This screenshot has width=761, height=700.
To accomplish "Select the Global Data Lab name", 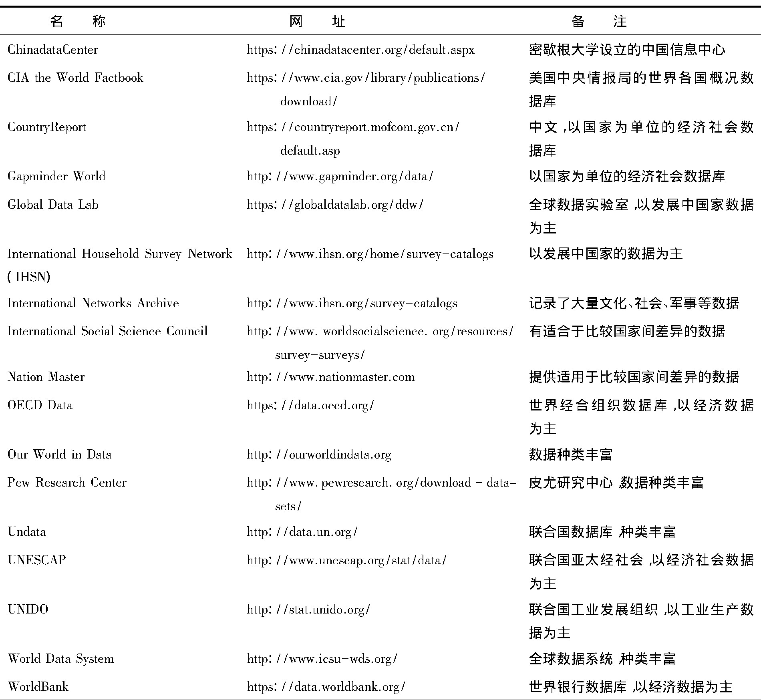I will point(53,205).
